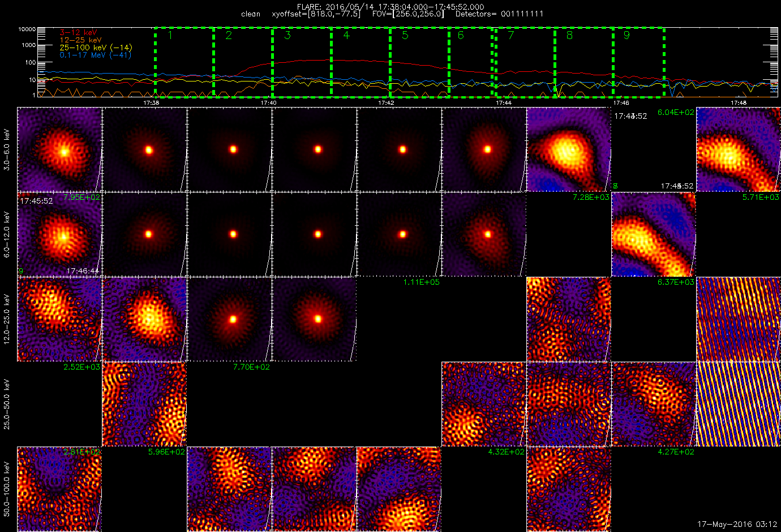Image resolution: width=781 pixels, height=532 pixels.
Task: Select time interval 7 in the light curve
Action: pyautogui.click(x=525, y=62)
